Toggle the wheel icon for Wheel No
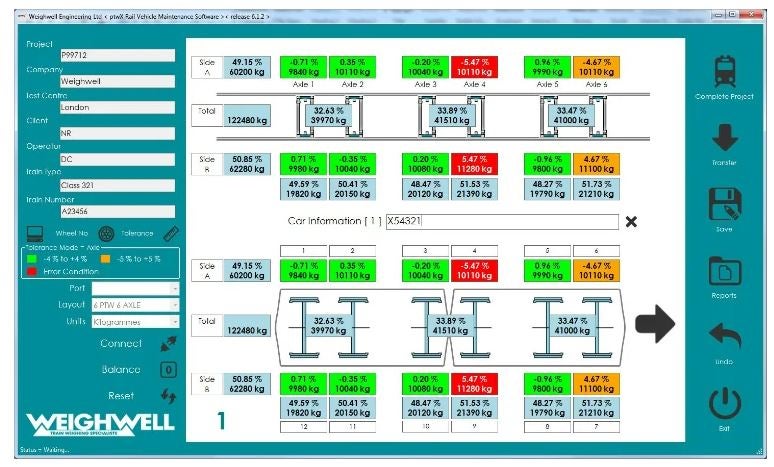Image resolution: width=774 pixels, height=467 pixels. click(x=107, y=233)
